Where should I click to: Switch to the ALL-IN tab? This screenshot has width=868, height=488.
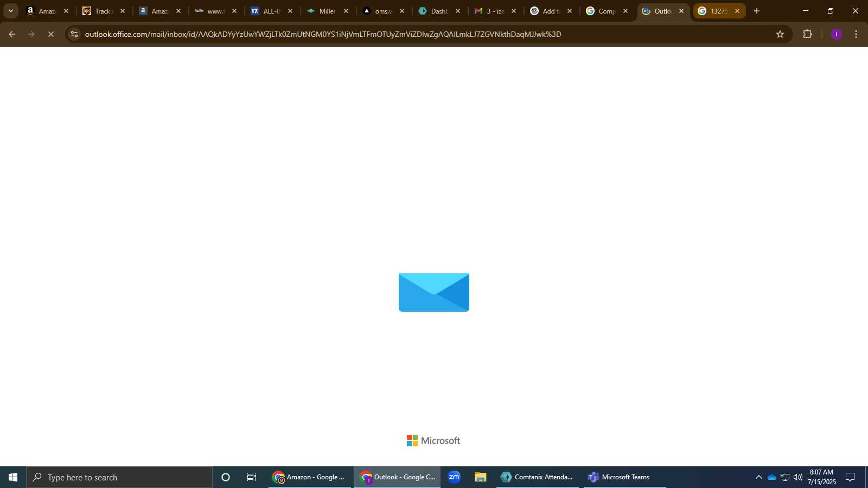point(271,11)
